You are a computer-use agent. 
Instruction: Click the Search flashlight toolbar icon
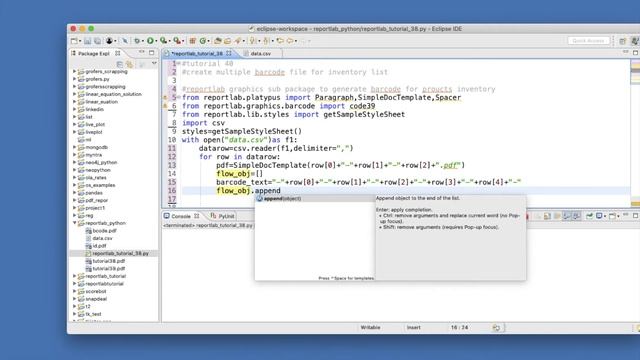(238, 41)
